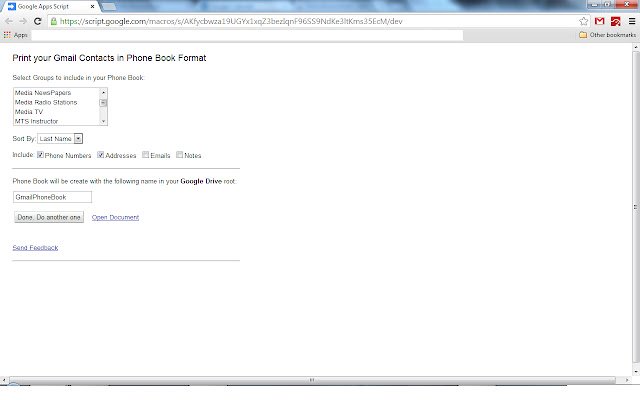Open the Chrome hamburger menu

point(632,21)
